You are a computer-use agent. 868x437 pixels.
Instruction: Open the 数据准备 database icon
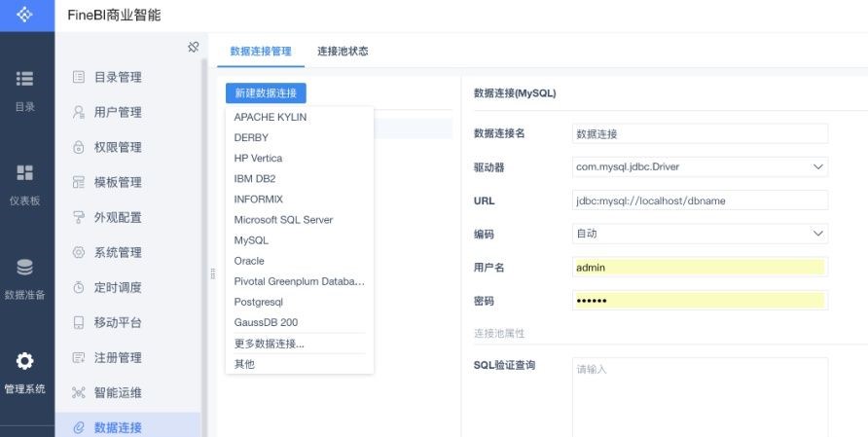pos(24,268)
